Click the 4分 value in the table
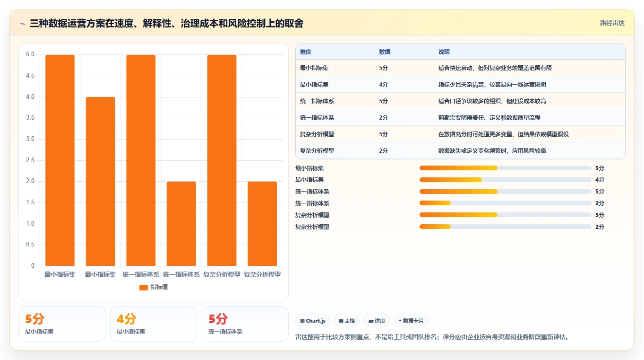This screenshot has height=360, width=644. 383,85
